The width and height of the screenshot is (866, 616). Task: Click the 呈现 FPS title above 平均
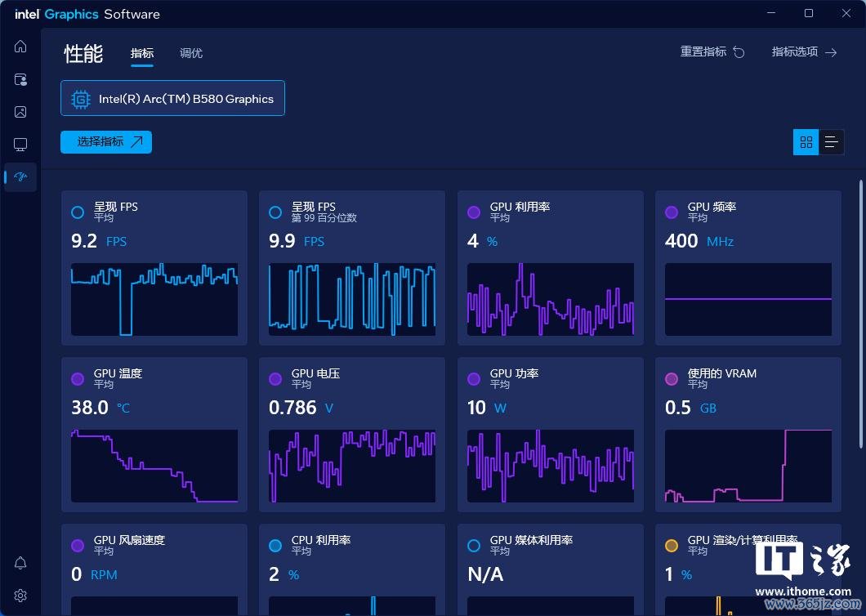pyautogui.click(x=116, y=207)
